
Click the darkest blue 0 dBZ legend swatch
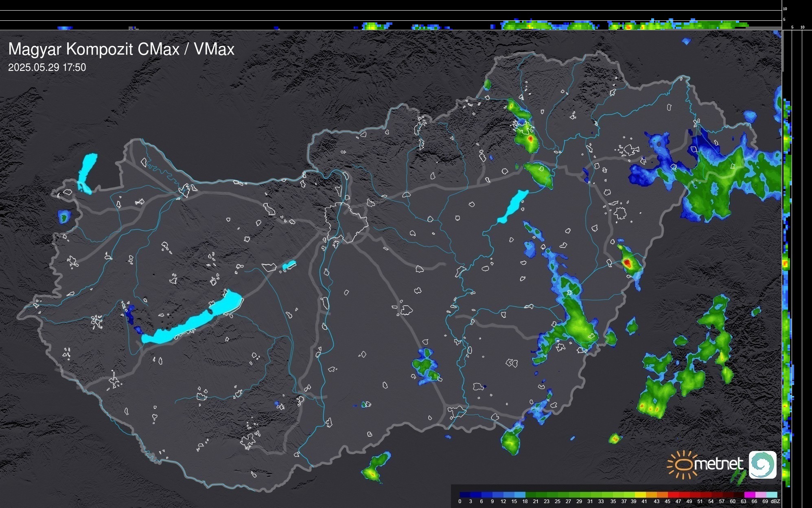click(x=465, y=495)
